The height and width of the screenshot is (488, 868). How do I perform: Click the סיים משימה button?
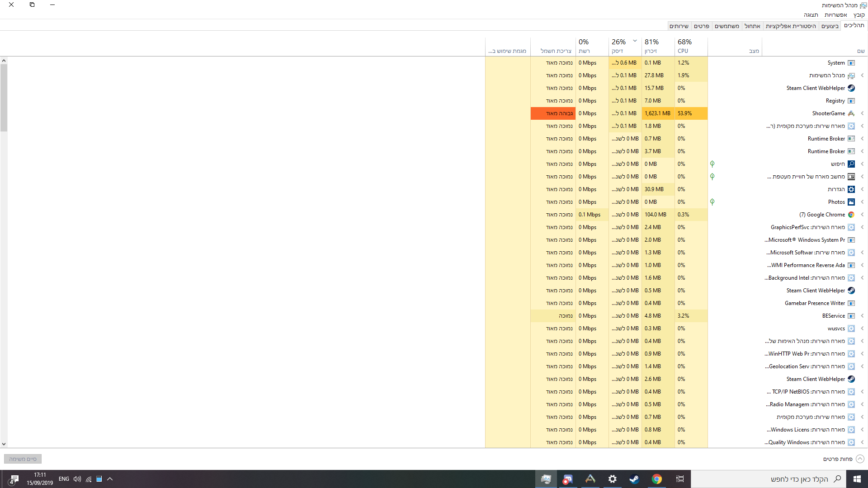23,459
